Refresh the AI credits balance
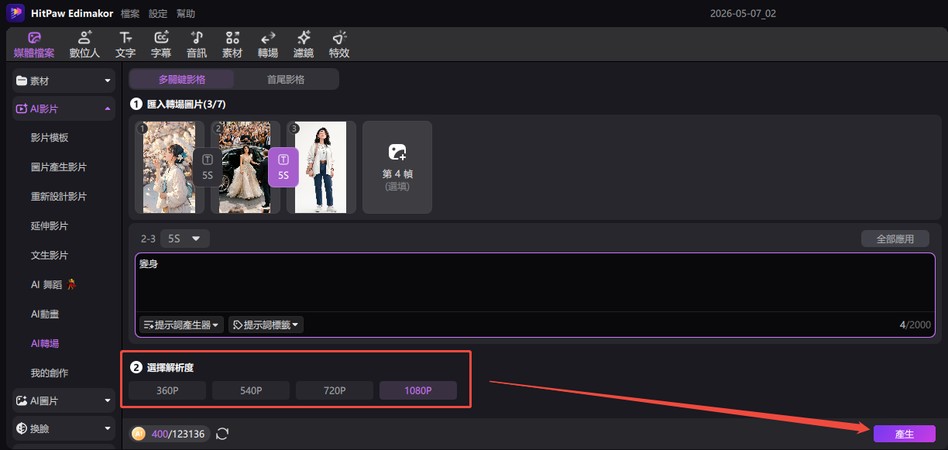Viewport: 948px width, 450px height. click(222, 434)
